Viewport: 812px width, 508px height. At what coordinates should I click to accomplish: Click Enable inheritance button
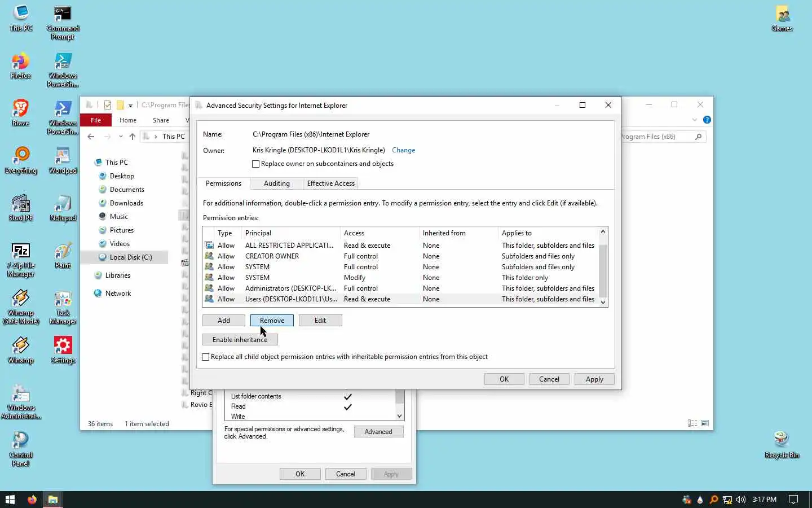tap(240, 340)
